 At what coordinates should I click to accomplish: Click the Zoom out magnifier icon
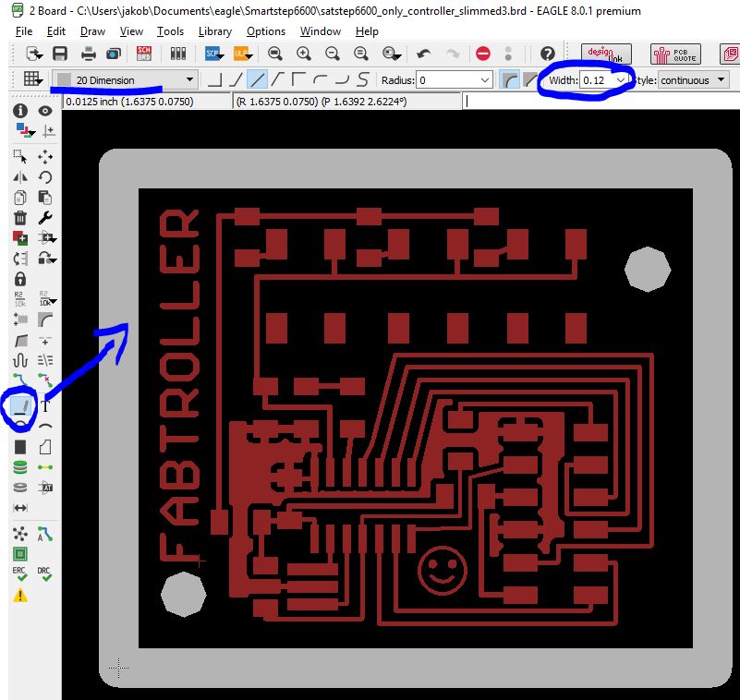pos(333,54)
